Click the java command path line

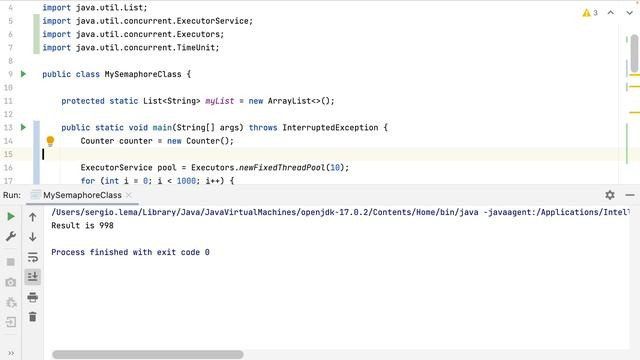point(340,212)
